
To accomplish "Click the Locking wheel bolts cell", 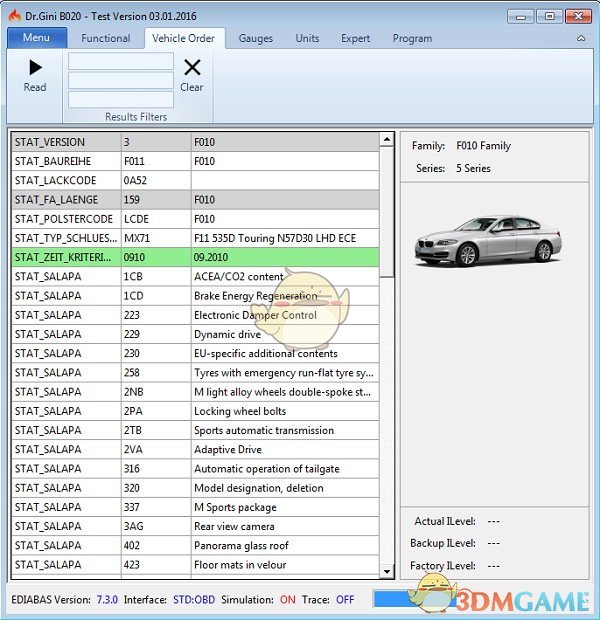I will (285, 411).
